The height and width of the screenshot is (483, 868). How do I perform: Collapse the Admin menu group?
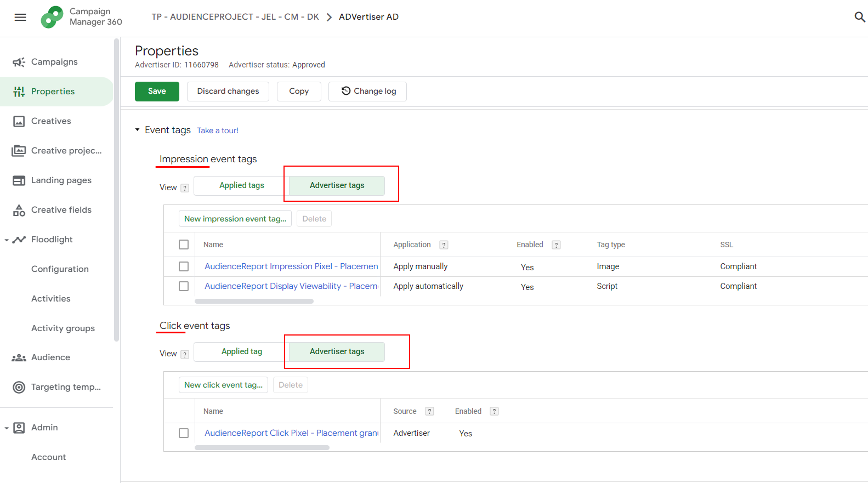(x=7, y=428)
